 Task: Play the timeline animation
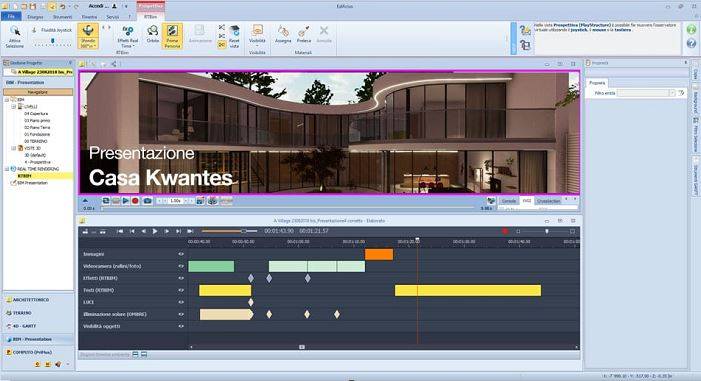(x=155, y=231)
